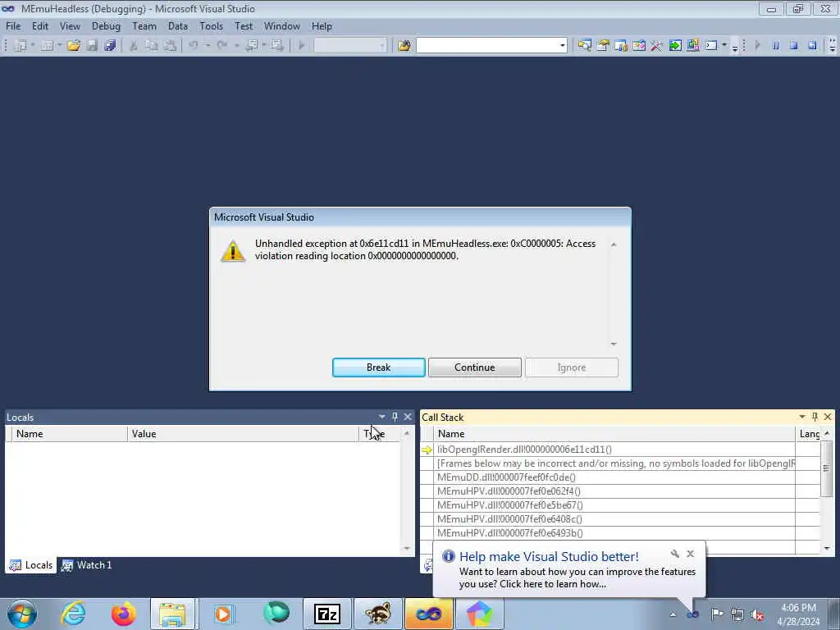Close the Call Stack panel
Screen dimensions: 840x630
[x=828, y=417]
